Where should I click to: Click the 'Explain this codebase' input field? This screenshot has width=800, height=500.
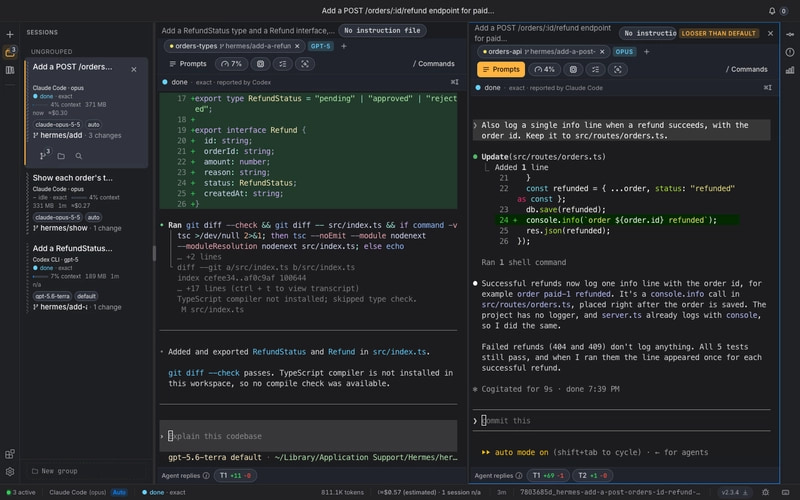[x=308, y=436]
